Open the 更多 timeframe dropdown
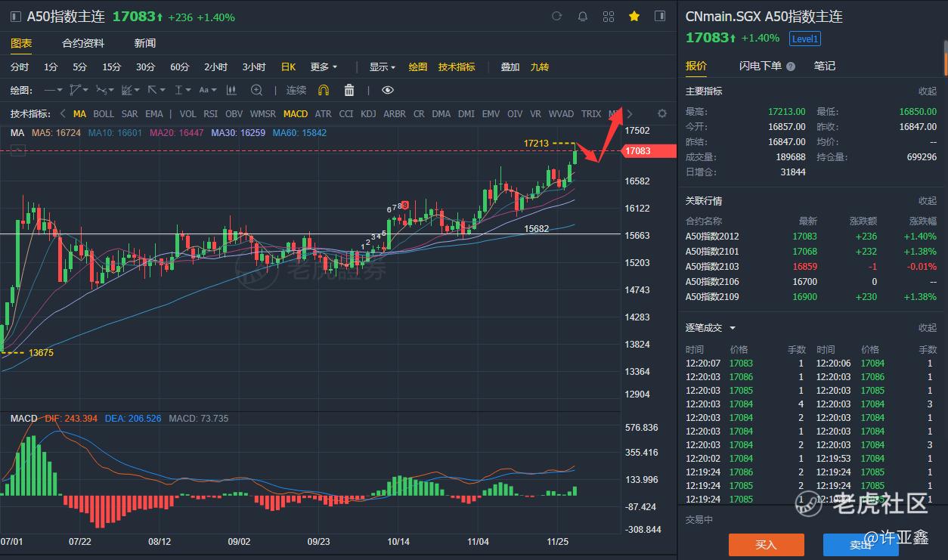The width and height of the screenshot is (948, 560). (x=324, y=67)
